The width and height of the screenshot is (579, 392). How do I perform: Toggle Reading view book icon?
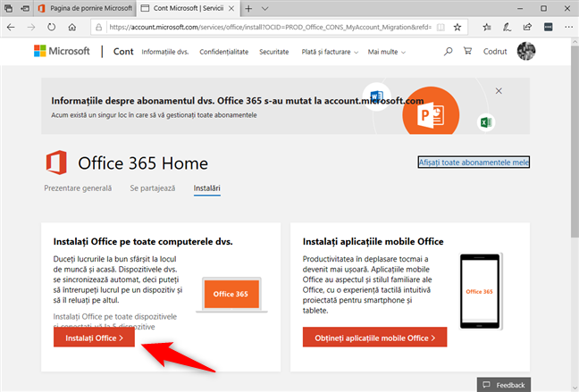[x=441, y=27]
